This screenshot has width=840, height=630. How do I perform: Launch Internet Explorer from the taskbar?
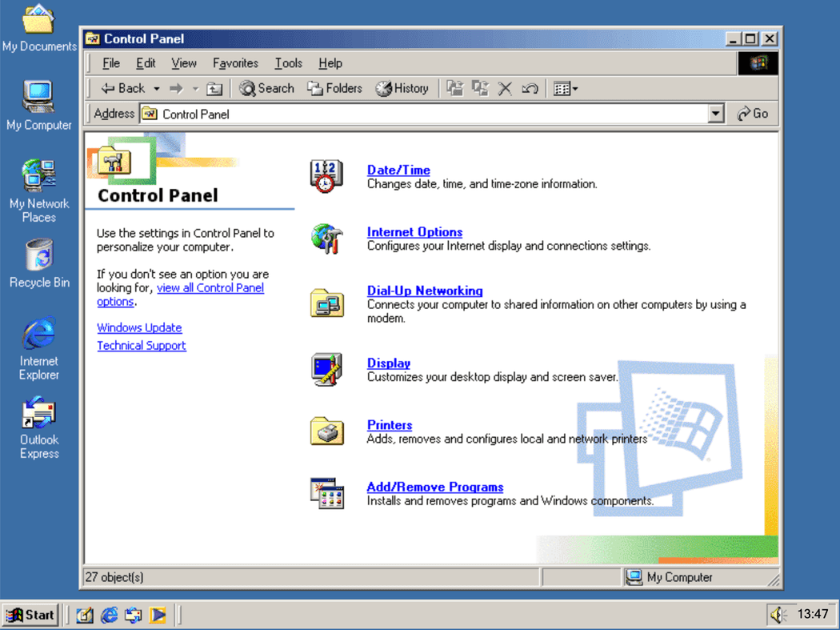[109, 615]
